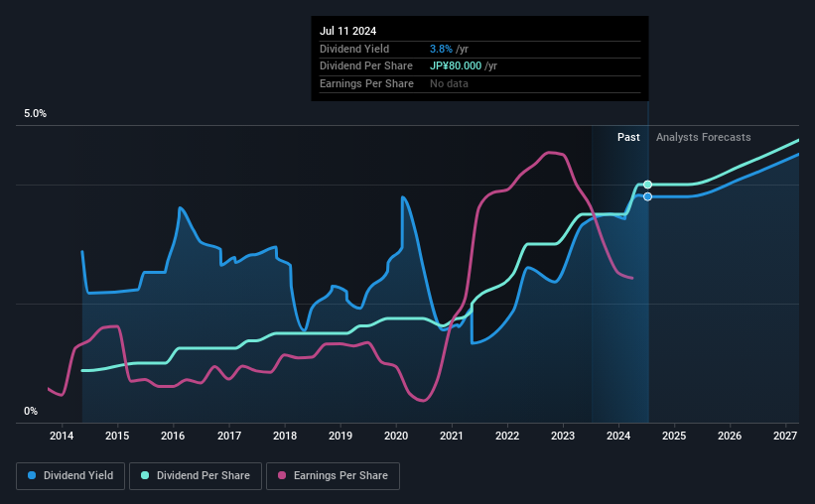The image size is (815, 504).
Task: Click the Analysts Forecasts label
Action: click(x=703, y=137)
